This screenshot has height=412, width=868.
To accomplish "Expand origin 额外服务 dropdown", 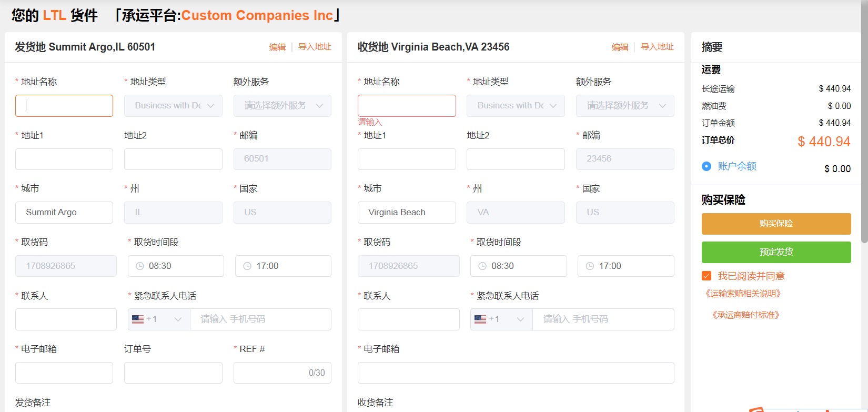I will (282, 106).
